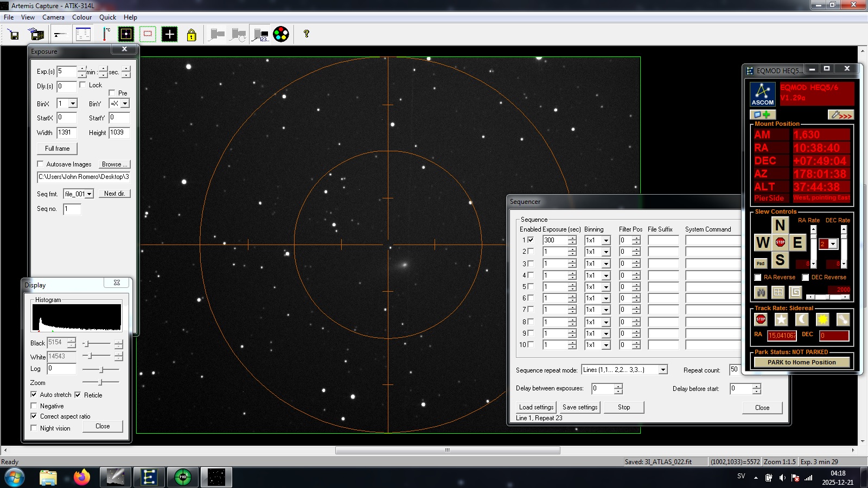
Task: Adjust the Zoom slider in Display panel
Action: click(x=100, y=383)
